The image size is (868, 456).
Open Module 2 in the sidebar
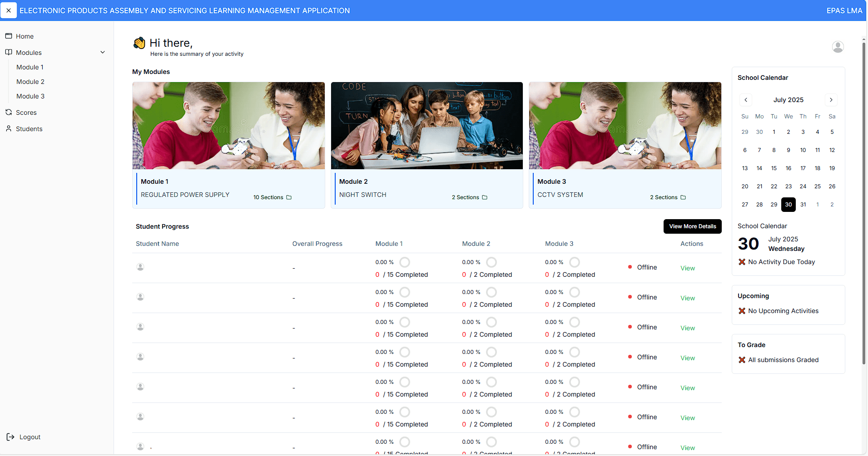[30, 82]
